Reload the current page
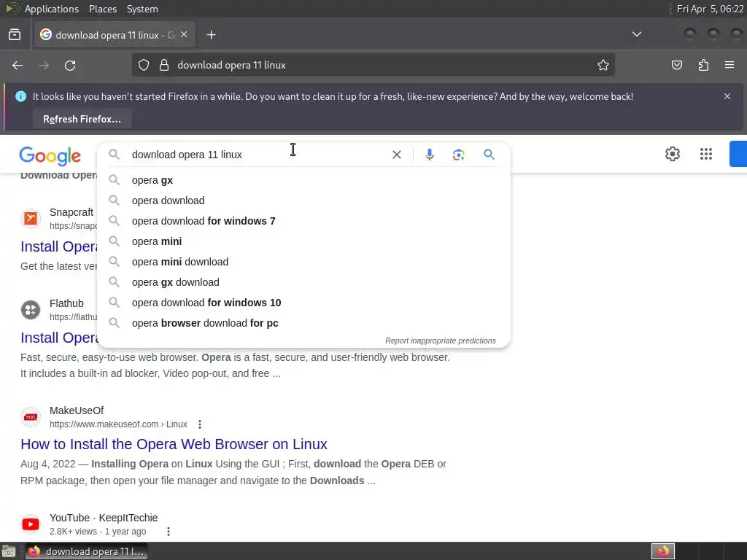The height and width of the screenshot is (560, 747). coord(70,65)
